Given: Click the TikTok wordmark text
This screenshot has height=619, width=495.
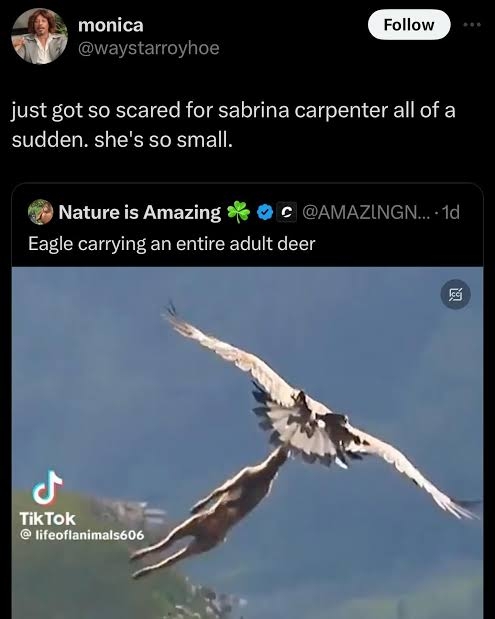Looking at the screenshot, I should tap(47, 518).
